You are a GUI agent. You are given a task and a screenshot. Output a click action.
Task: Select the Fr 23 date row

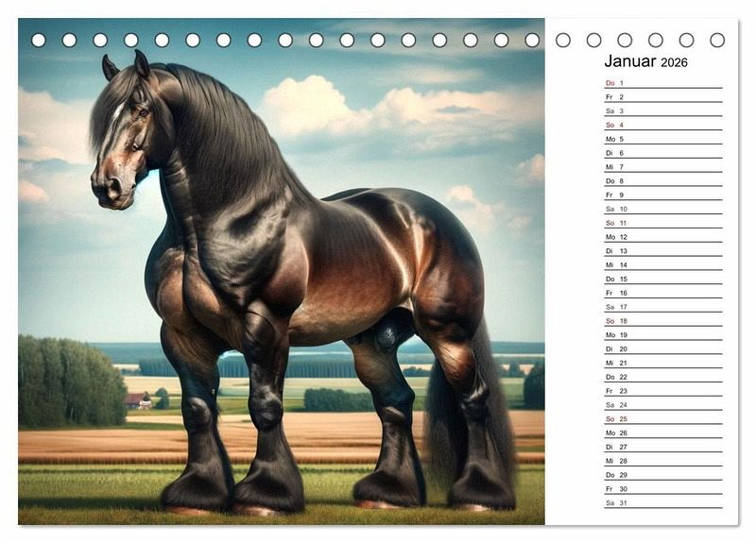(661, 391)
